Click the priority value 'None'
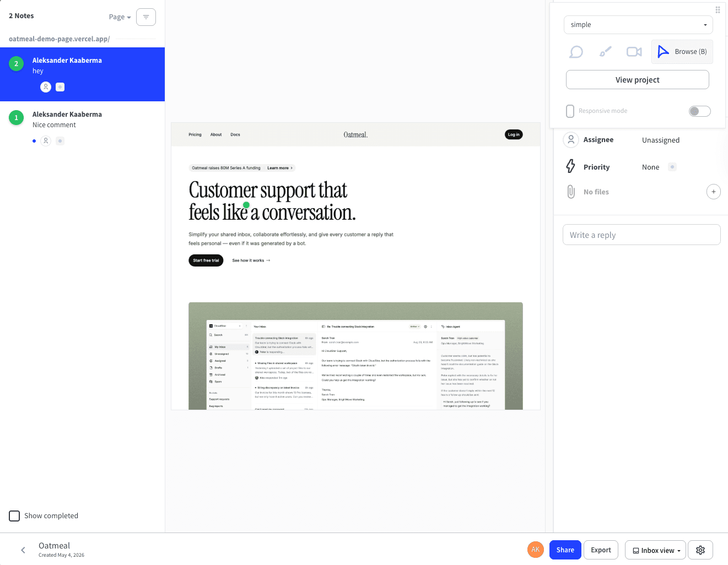The image size is (728, 565). click(x=650, y=167)
